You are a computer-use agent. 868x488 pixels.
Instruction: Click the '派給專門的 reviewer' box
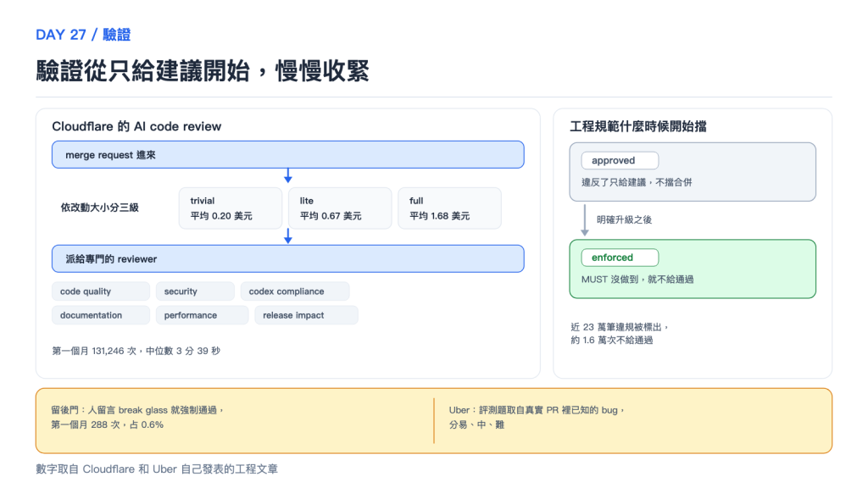tap(288, 259)
